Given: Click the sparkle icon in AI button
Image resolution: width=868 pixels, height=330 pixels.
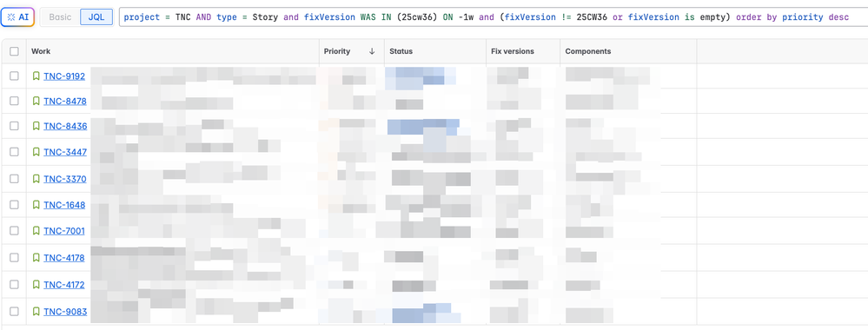Looking at the screenshot, I should pyautogui.click(x=11, y=17).
